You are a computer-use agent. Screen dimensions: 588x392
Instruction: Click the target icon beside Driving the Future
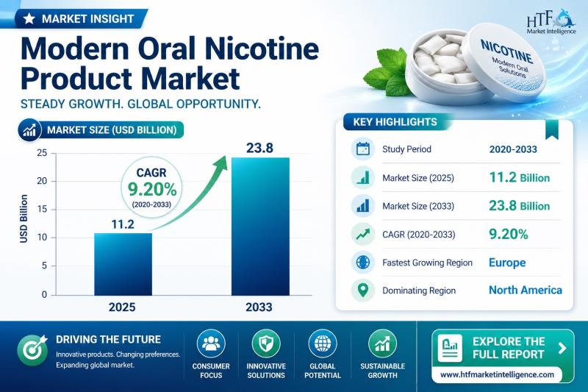32,348
